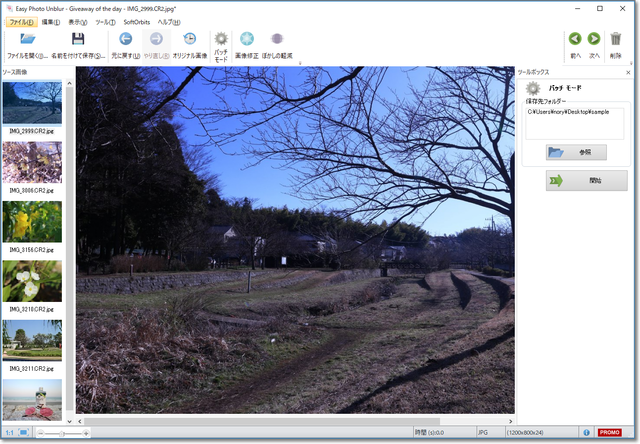Select thumbnail IMG_3006.CR2.jpg in source list

point(32,162)
